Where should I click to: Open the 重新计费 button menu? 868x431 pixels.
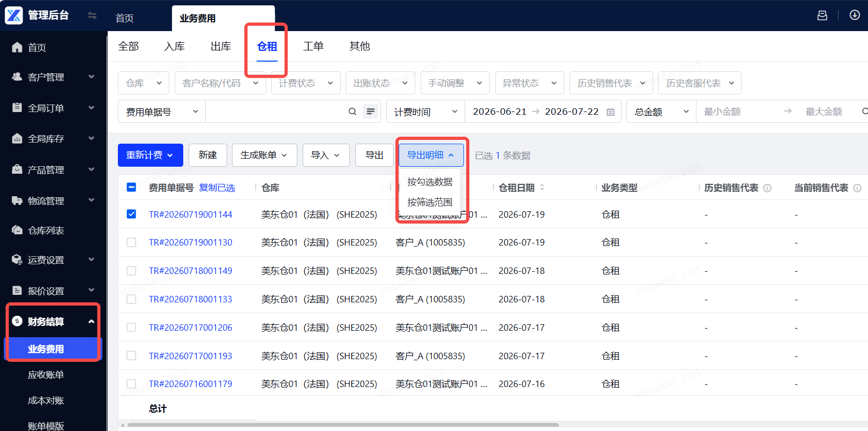coord(151,155)
